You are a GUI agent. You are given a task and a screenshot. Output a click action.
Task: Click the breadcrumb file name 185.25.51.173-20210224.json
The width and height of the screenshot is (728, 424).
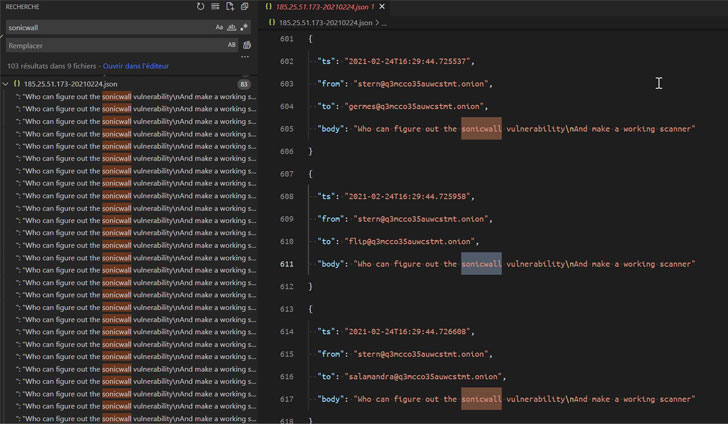click(325, 22)
